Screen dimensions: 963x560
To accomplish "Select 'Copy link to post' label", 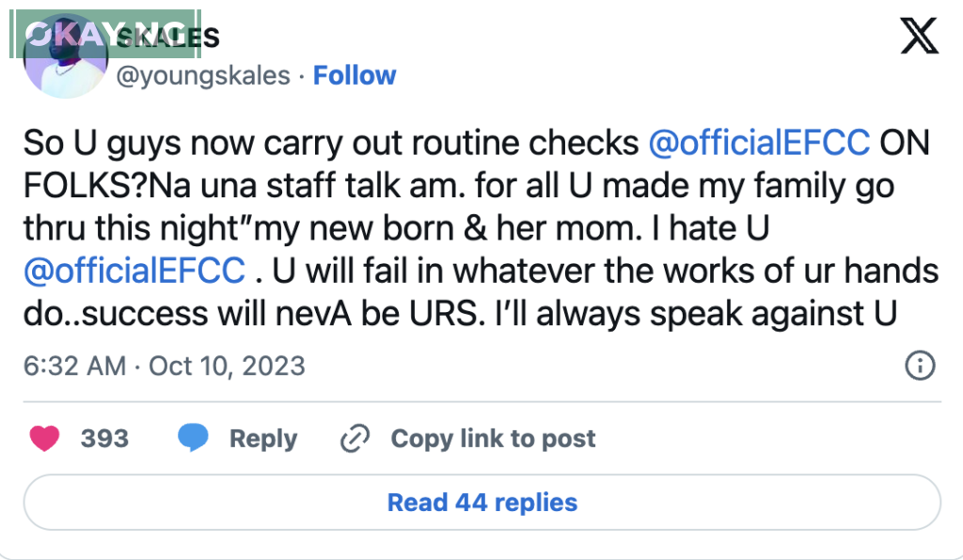I will 493,439.
